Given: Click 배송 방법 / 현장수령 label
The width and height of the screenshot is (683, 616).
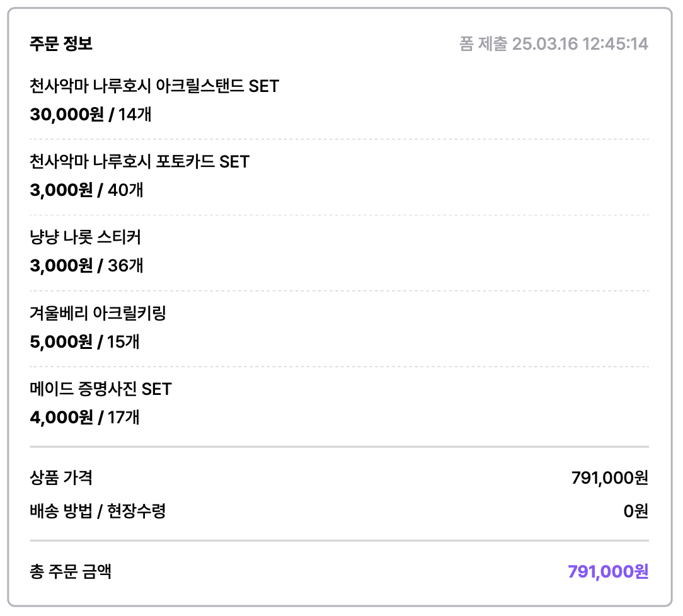Looking at the screenshot, I should pyautogui.click(x=98, y=511).
